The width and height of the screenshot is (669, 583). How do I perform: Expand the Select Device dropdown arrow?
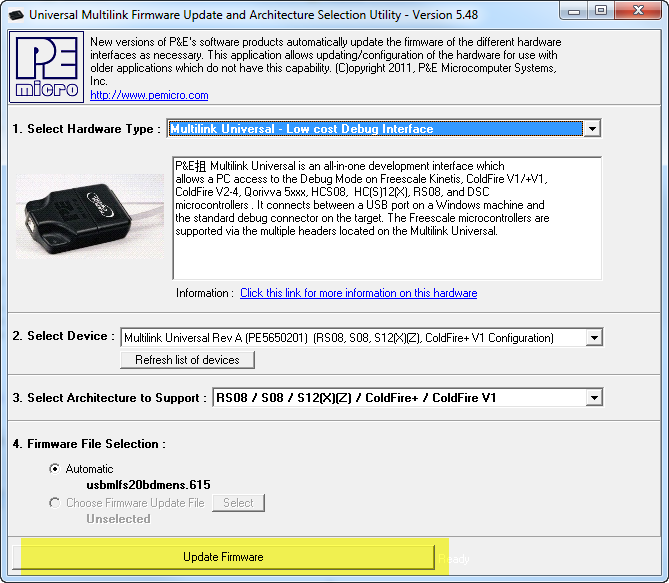594,338
